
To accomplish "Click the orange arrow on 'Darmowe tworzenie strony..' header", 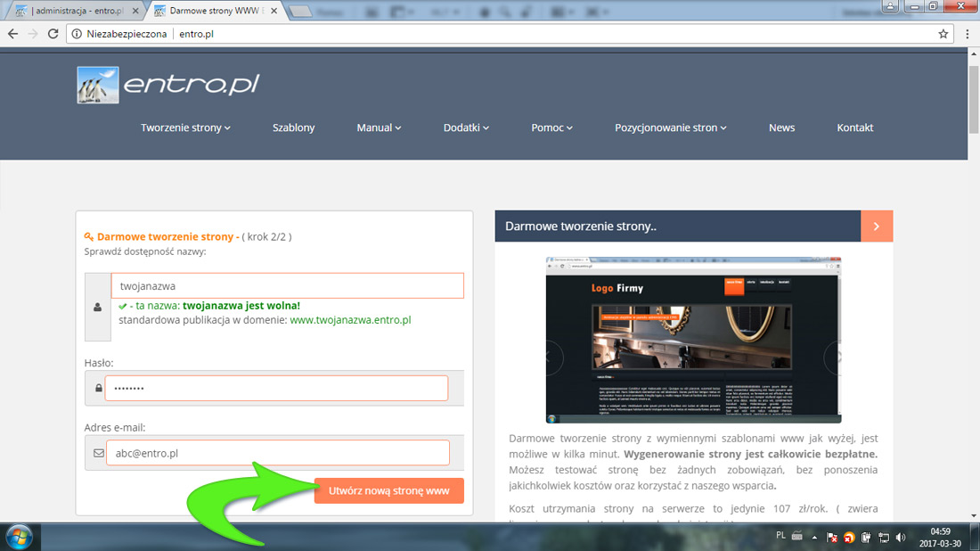I will click(x=877, y=226).
